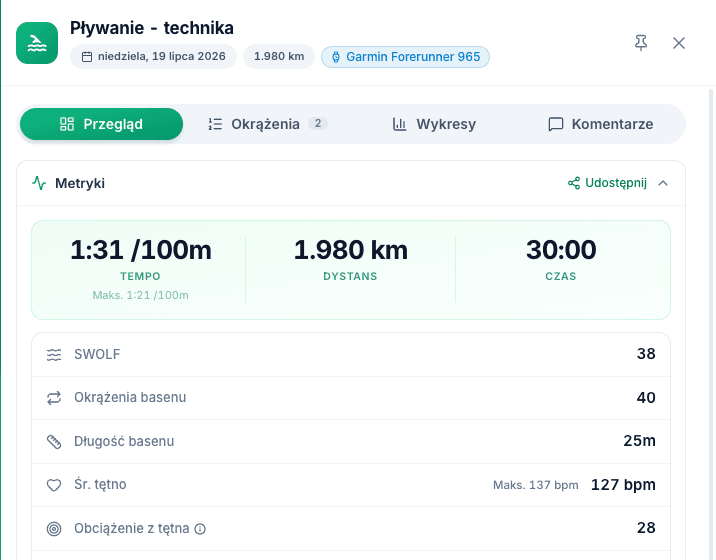716x560 pixels.
Task: Click the Maks. 1:21 /100m text
Action: [141, 295]
